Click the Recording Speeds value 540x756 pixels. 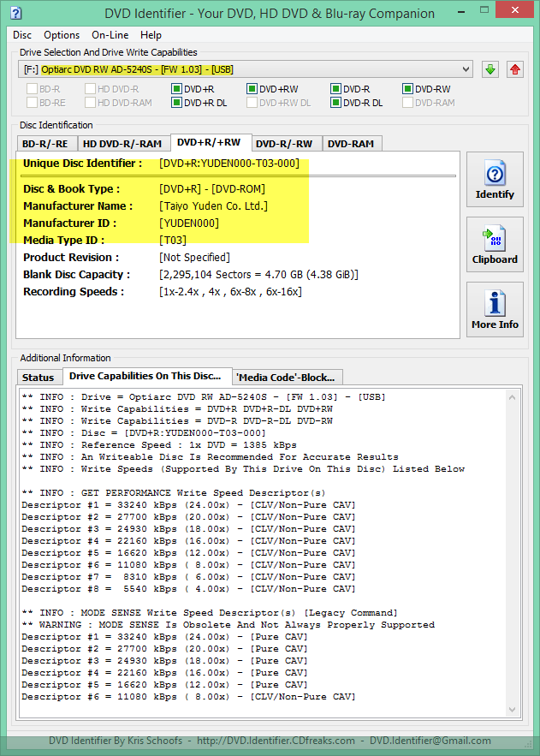click(x=230, y=292)
